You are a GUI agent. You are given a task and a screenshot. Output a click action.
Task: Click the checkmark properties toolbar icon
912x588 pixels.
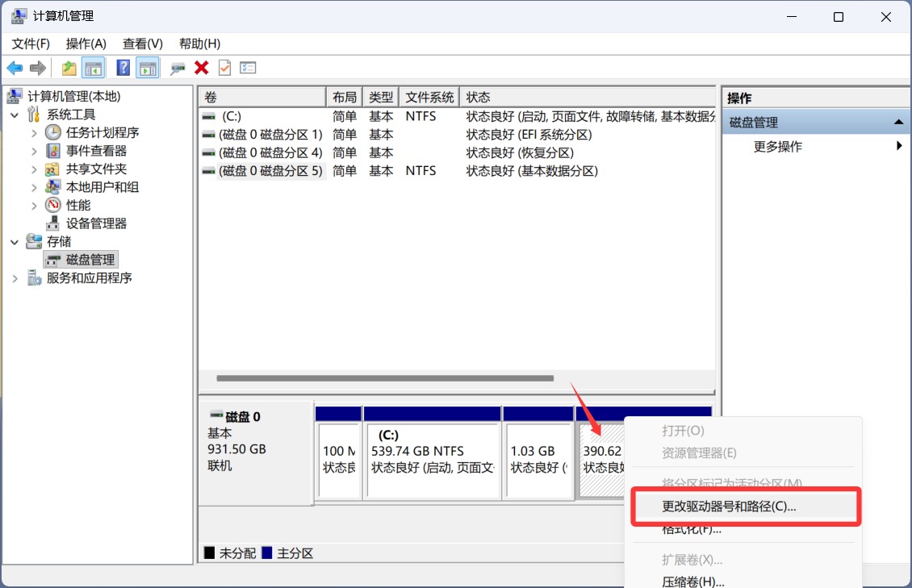point(224,68)
